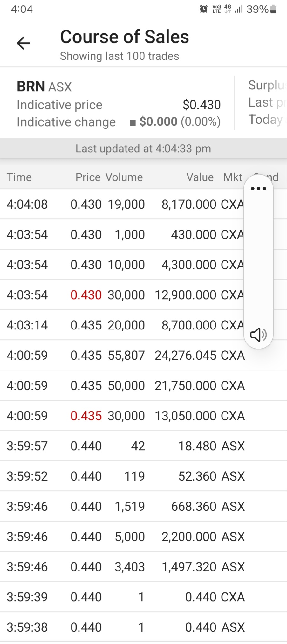Select the 4:04:08 trade row

(124, 204)
